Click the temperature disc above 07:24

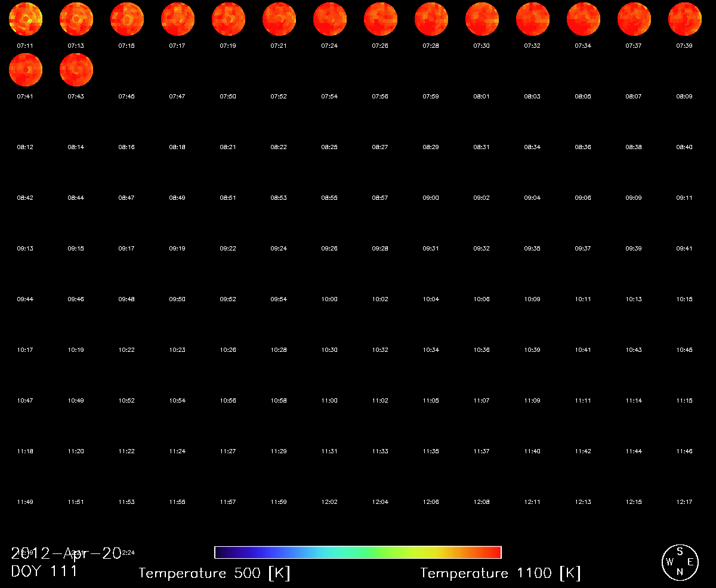point(330,20)
